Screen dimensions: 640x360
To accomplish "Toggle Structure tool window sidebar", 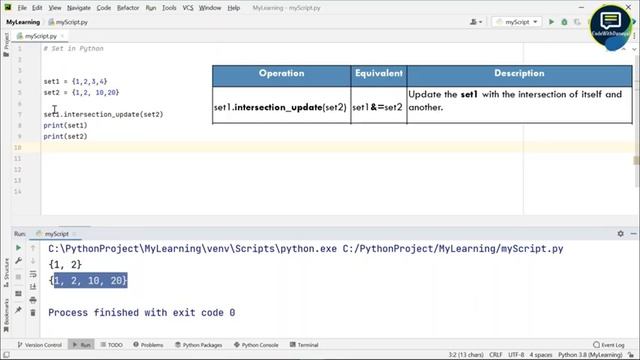I will [6, 272].
